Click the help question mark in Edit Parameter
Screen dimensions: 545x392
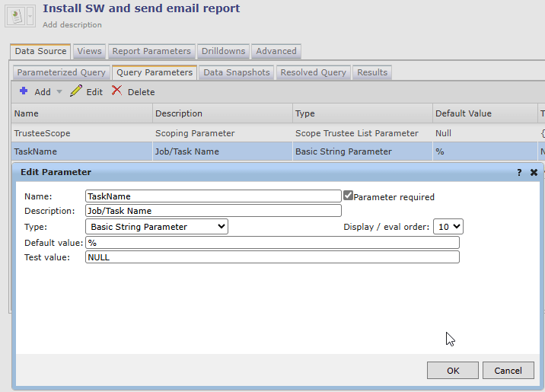[519, 172]
